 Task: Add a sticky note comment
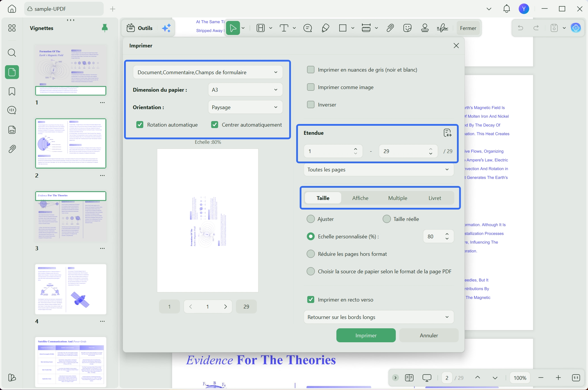point(308,28)
